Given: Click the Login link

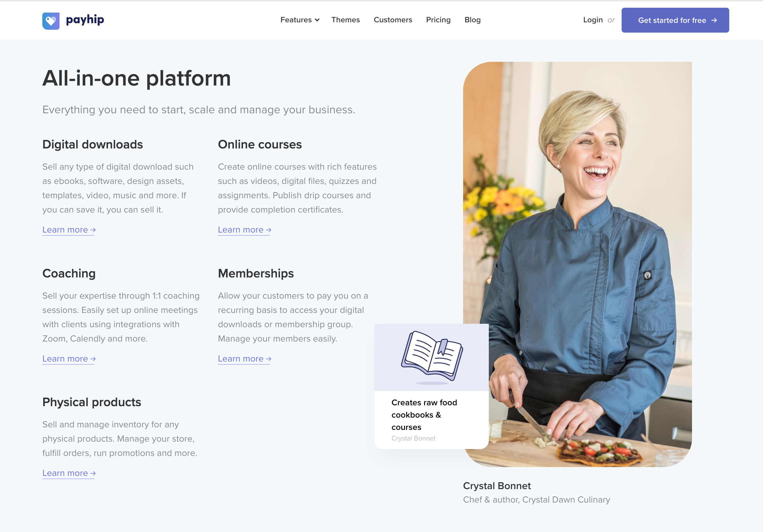Looking at the screenshot, I should (592, 20).
